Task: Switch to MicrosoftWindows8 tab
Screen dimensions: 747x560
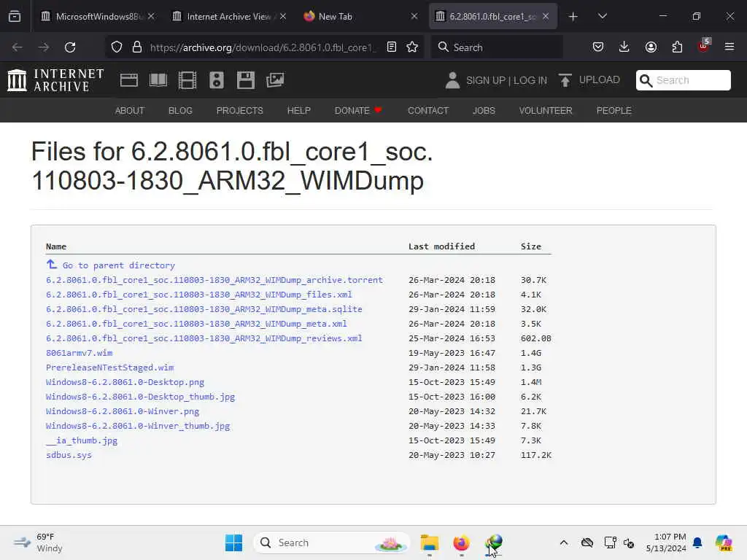Action: [x=98, y=17]
